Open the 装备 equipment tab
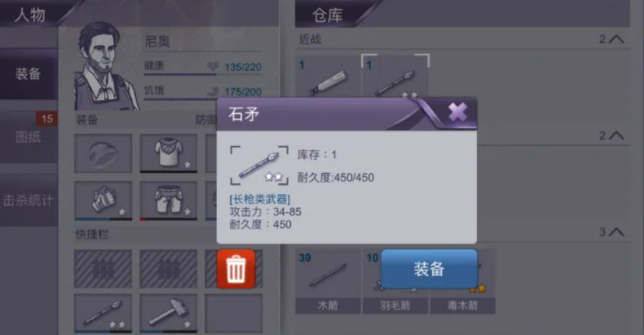The width and height of the screenshot is (644, 335). click(28, 74)
